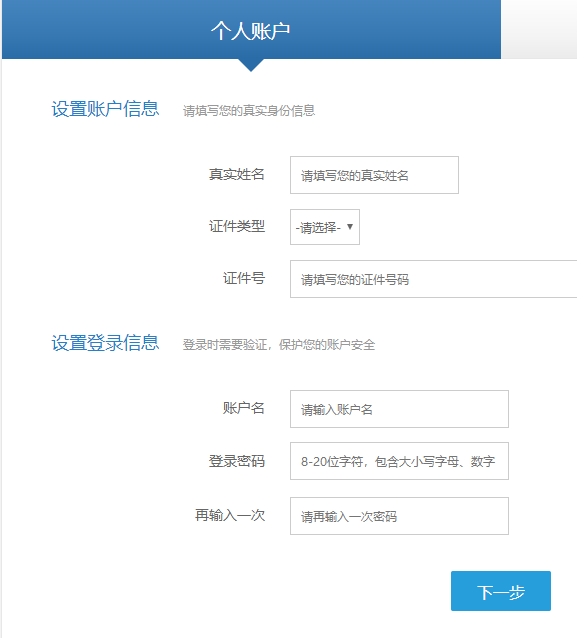Click the triangle pointer below 个人账户 tab

(251, 65)
